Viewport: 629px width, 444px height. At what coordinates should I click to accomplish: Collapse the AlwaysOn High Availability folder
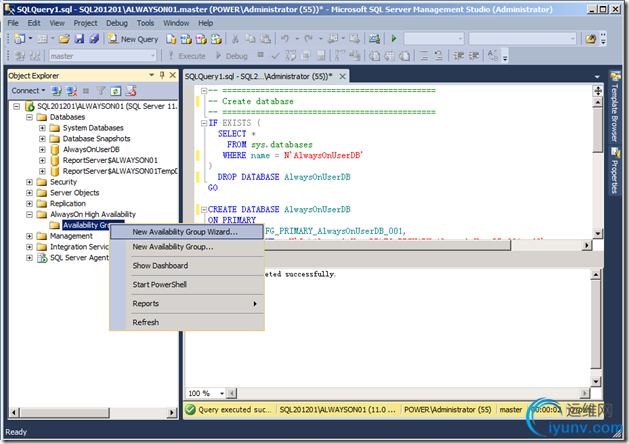[29, 215]
